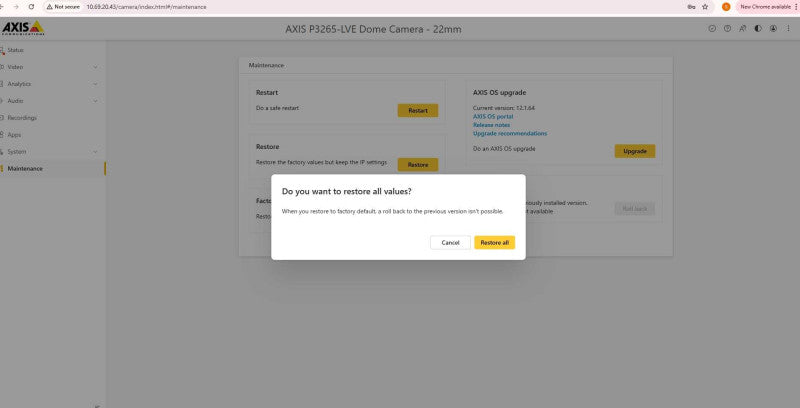Viewport: 800px width, 408px height.
Task: Open Apps in the sidebar
Action: point(52,135)
